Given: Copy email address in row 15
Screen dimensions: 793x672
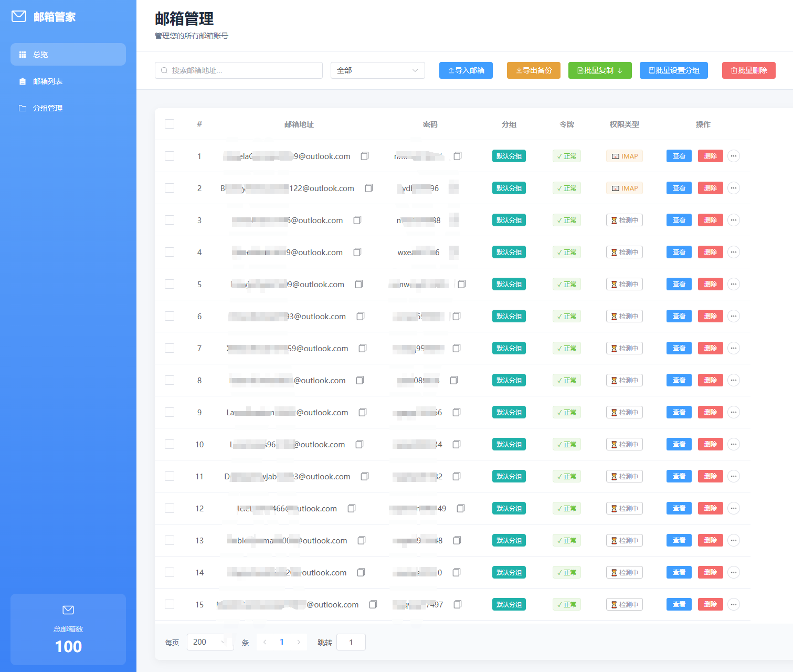Looking at the screenshot, I should click(x=373, y=604).
